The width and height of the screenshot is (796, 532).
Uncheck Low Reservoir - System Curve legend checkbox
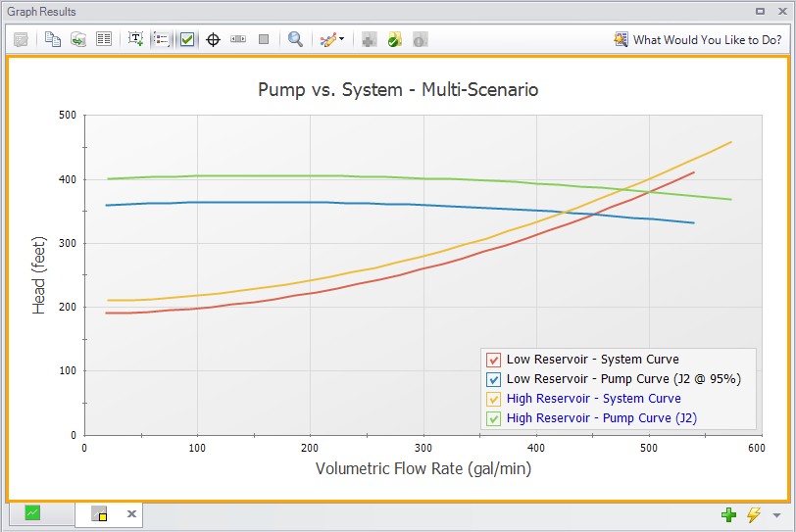coord(494,360)
